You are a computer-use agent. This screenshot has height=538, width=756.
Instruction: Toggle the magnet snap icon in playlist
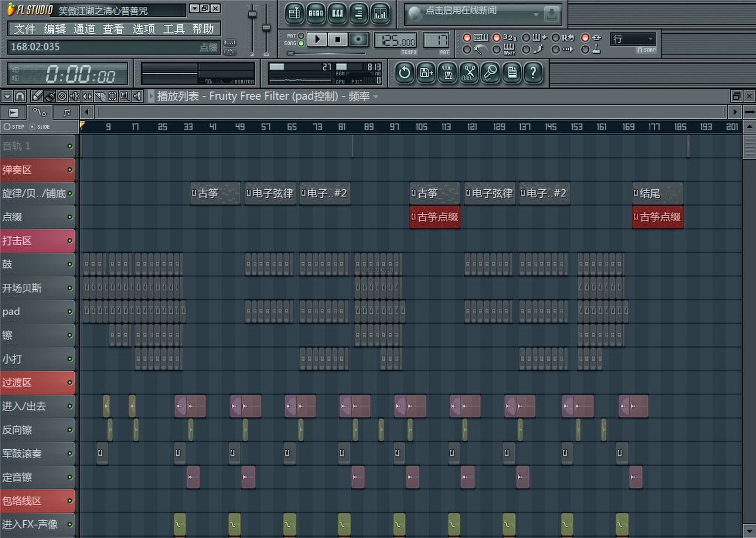[x=20, y=96]
